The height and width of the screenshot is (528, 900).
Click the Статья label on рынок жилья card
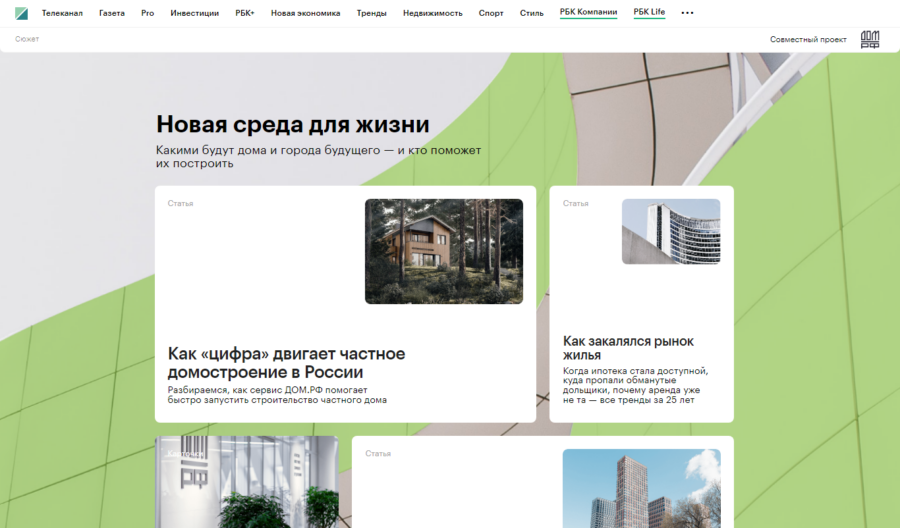click(576, 203)
